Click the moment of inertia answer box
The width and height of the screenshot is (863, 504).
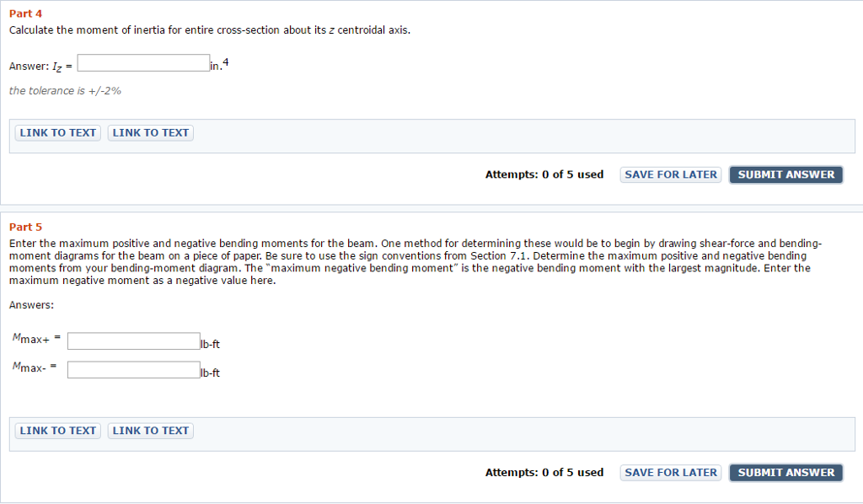143,62
